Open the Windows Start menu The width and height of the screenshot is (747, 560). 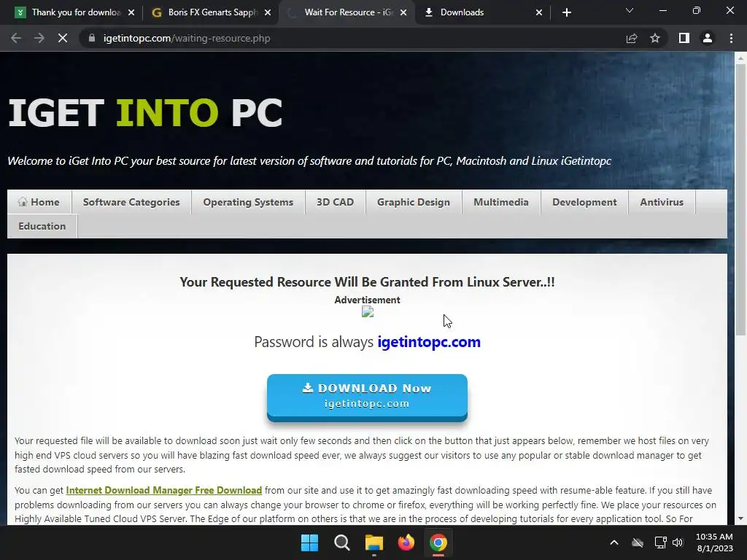click(309, 542)
